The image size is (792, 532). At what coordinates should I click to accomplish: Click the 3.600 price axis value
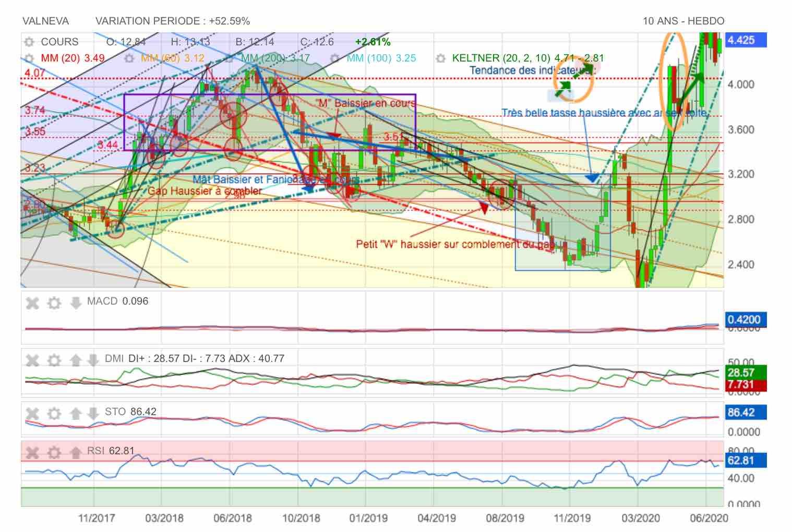point(741,129)
